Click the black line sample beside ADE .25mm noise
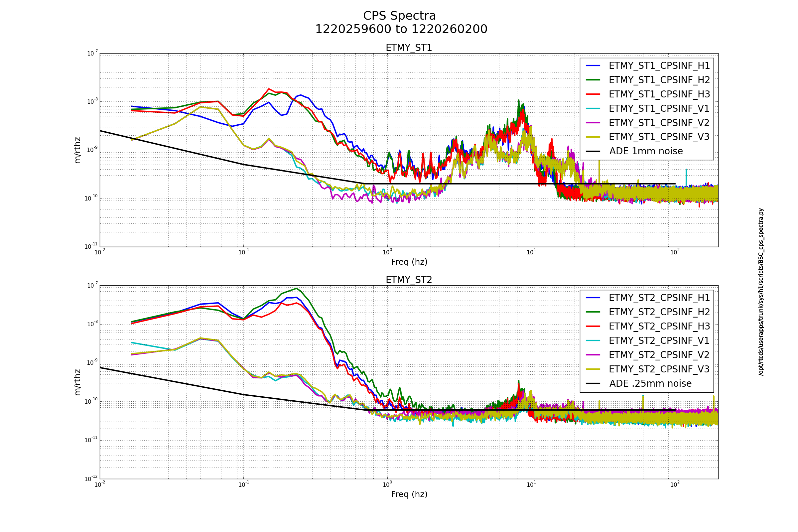The height and width of the screenshot is (532, 798). tap(593, 383)
